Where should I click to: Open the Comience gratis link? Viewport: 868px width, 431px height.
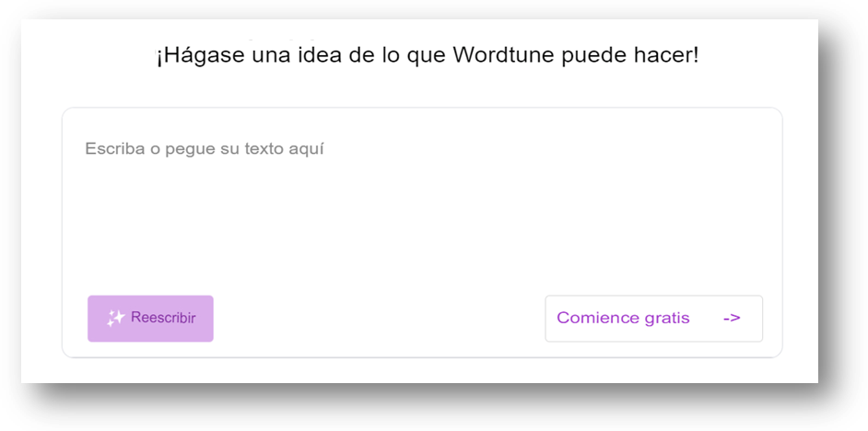pos(654,319)
